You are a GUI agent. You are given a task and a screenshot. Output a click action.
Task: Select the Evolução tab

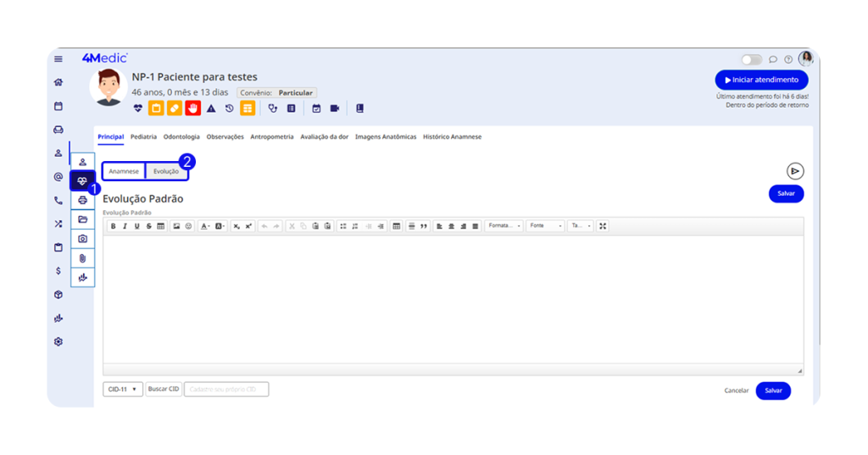coord(166,171)
